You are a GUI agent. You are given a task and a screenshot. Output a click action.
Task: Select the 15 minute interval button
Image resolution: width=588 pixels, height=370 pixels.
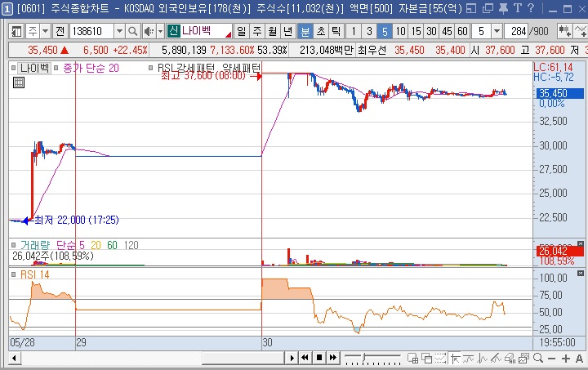click(416, 31)
